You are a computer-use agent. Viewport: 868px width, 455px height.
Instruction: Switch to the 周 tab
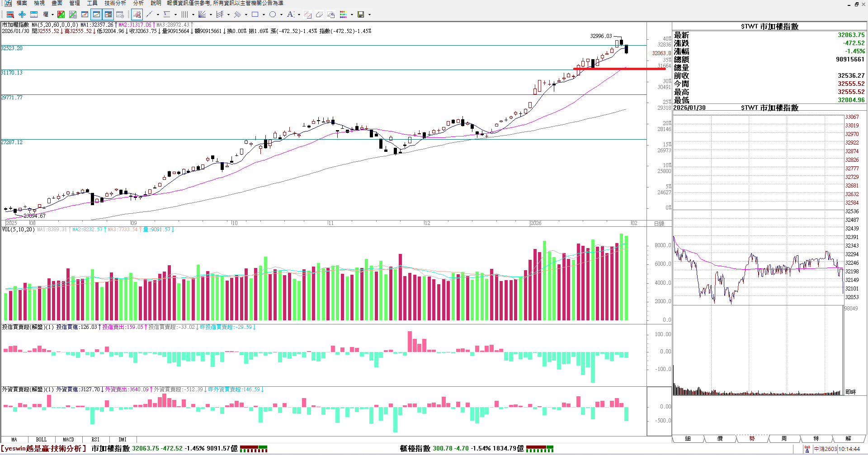click(x=784, y=439)
